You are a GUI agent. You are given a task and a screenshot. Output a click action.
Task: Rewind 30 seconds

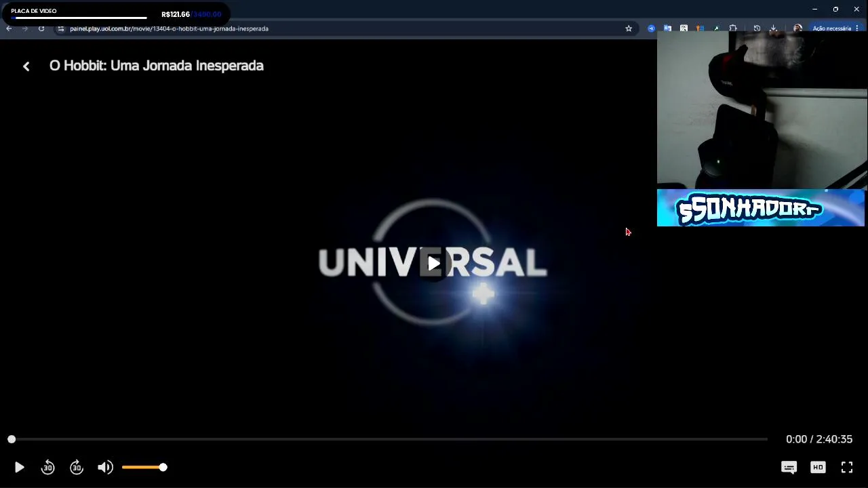(47, 467)
